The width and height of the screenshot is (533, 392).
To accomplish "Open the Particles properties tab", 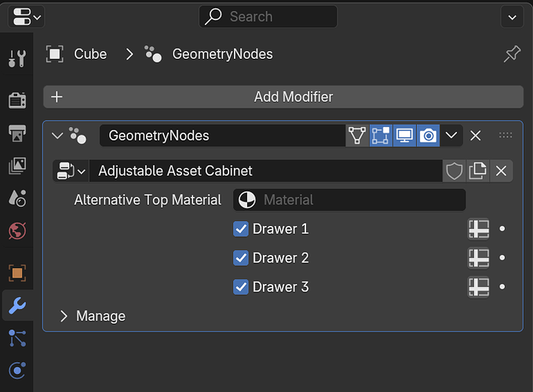I will coord(17,338).
